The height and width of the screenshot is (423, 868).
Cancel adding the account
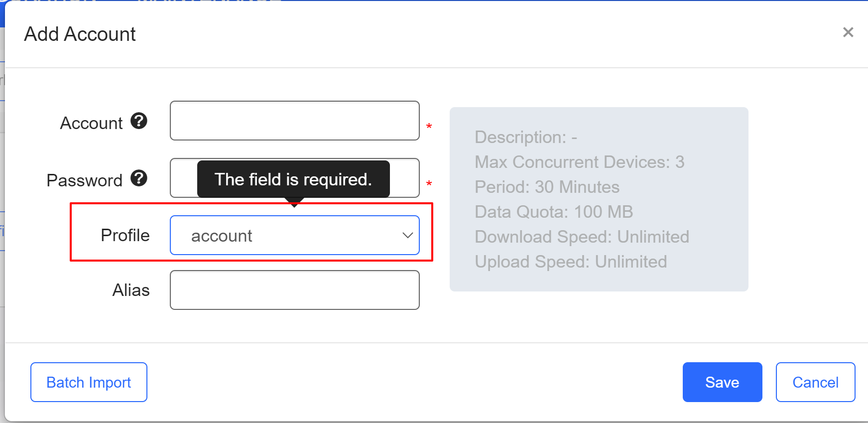(815, 382)
